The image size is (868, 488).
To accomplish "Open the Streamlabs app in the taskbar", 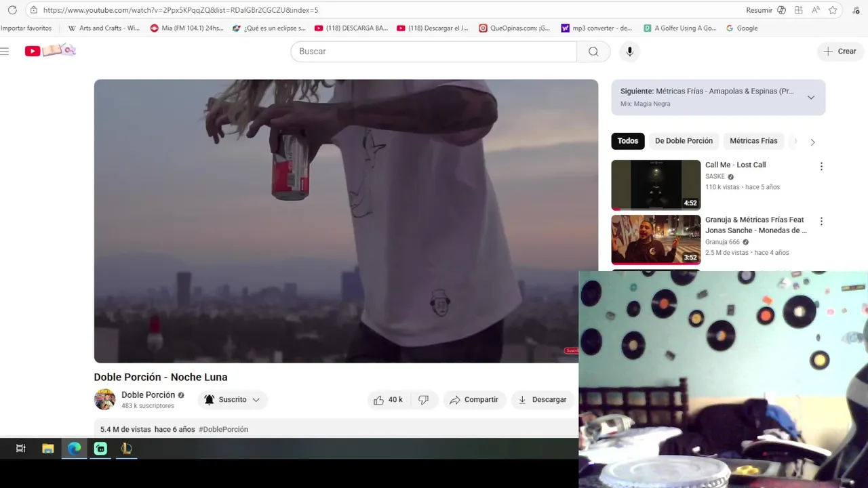I will coord(100,448).
